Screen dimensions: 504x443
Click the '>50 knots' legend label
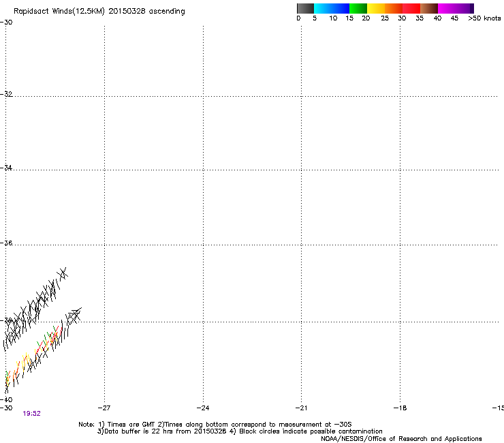(484, 18)
